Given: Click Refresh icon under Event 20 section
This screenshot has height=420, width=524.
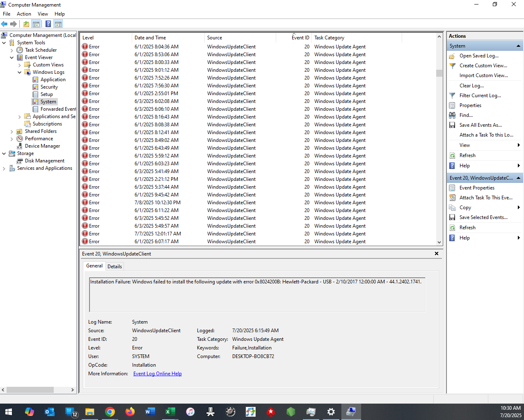Looking at the screenshot, I should (452, 228).
